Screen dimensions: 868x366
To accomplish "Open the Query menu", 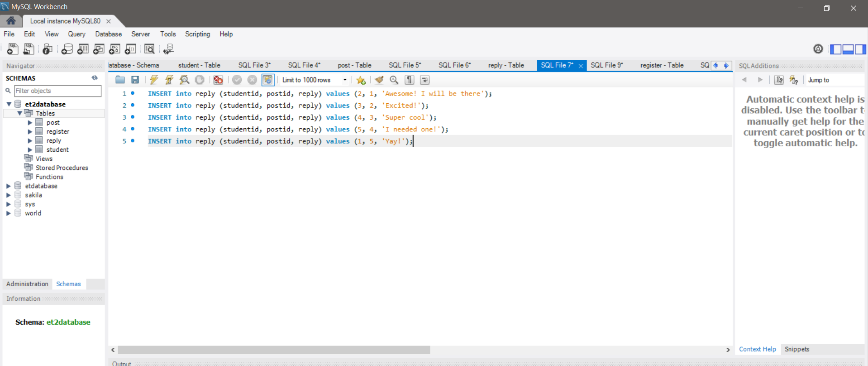I will click(x=76, y=34).
